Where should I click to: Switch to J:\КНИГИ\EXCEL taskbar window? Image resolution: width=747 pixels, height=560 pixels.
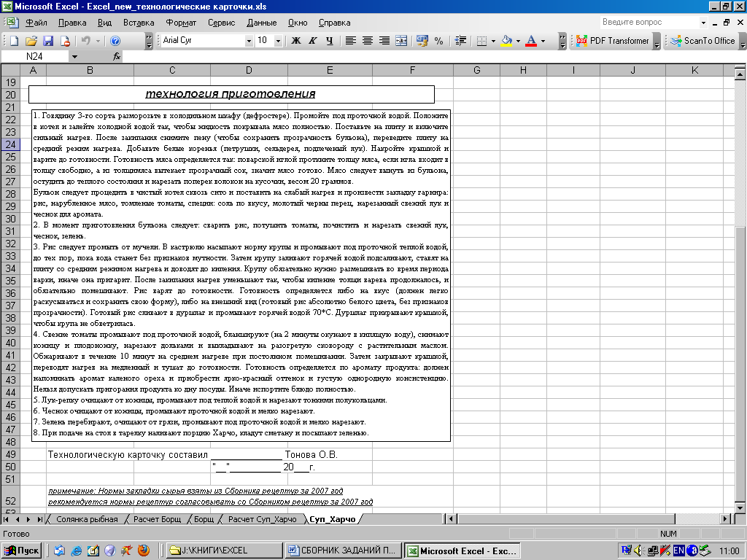click(x=225, y=551)
